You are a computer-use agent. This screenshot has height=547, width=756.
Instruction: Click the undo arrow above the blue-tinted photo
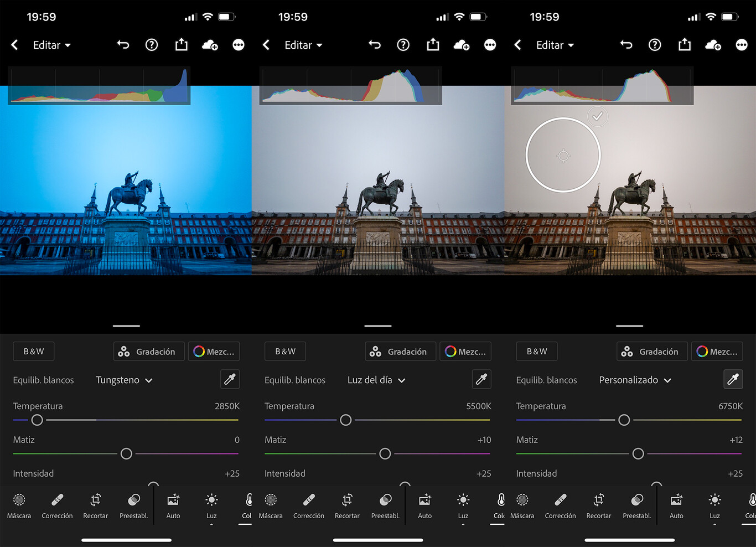[123, 45]
